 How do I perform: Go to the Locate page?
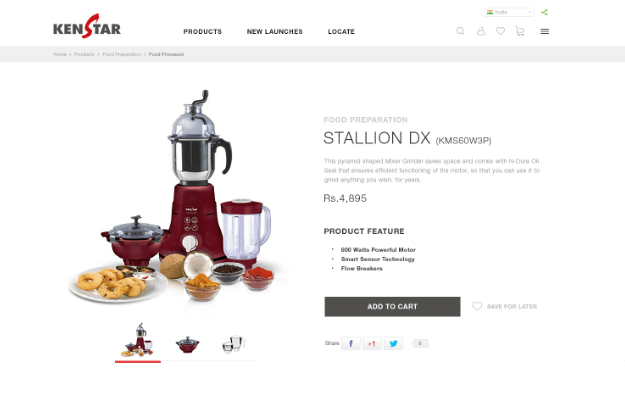pyautogui.click(x=341, y=31)
